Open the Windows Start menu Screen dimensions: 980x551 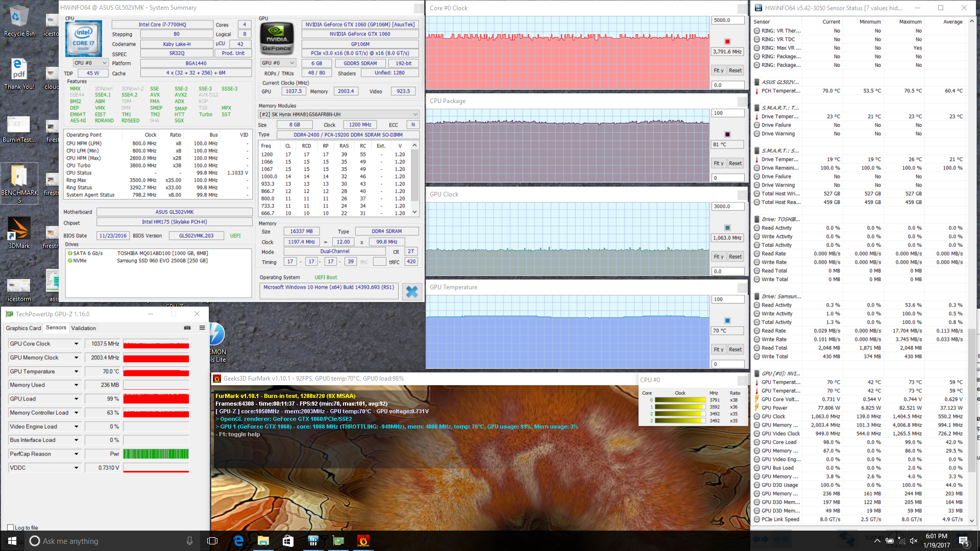12,541
